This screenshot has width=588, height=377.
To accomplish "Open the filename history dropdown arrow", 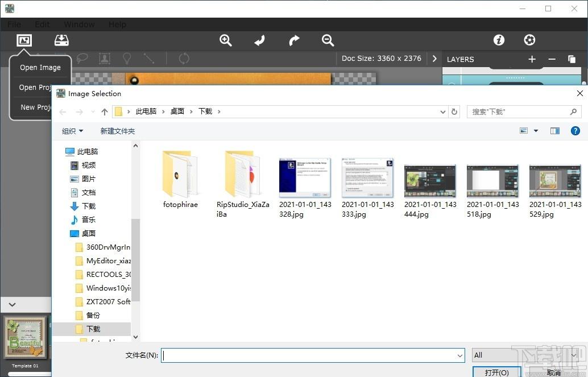I will [459, 355].
